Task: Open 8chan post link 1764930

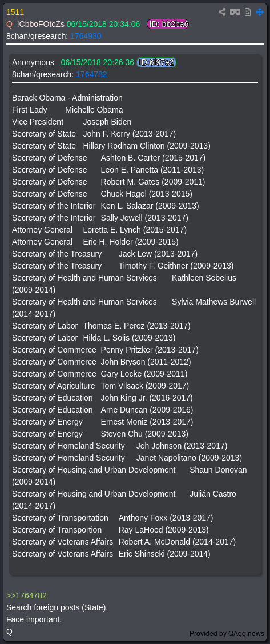Action: coord(86,36)
